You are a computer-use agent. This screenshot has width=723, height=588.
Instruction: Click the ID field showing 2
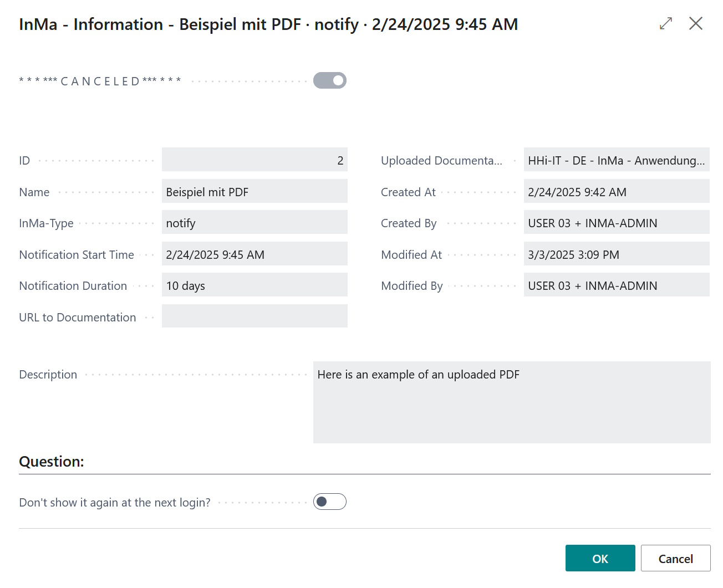pyautogui.click(x=254, y=160)
